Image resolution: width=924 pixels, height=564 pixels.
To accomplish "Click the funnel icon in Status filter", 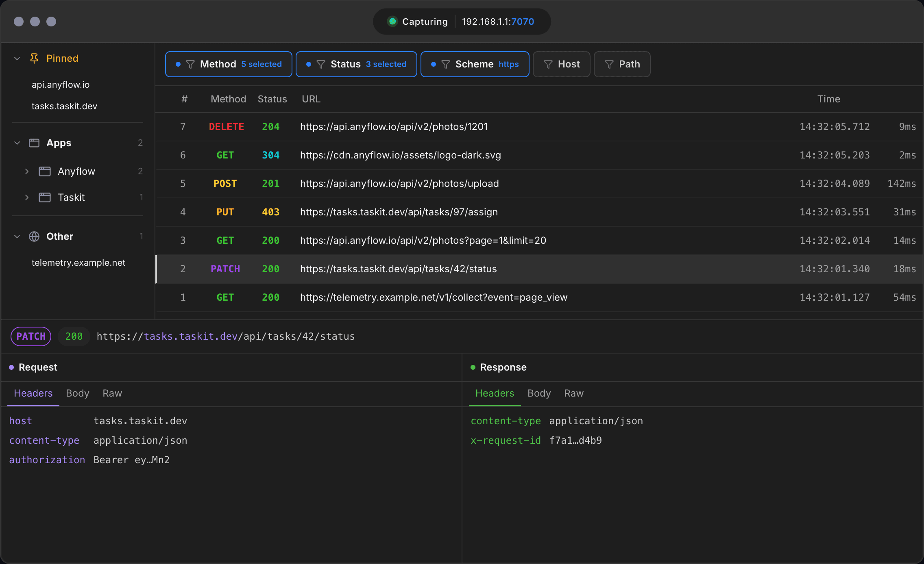I will 321,65.
